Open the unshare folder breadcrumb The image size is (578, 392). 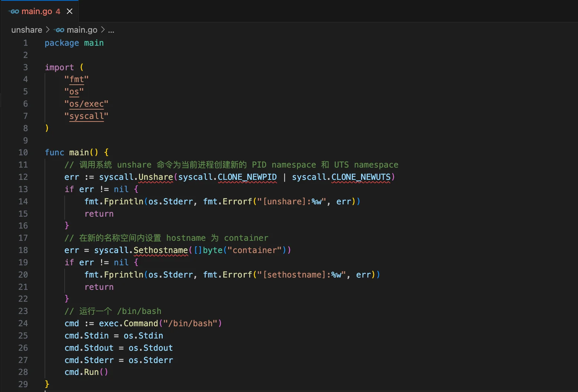(26, 30)
